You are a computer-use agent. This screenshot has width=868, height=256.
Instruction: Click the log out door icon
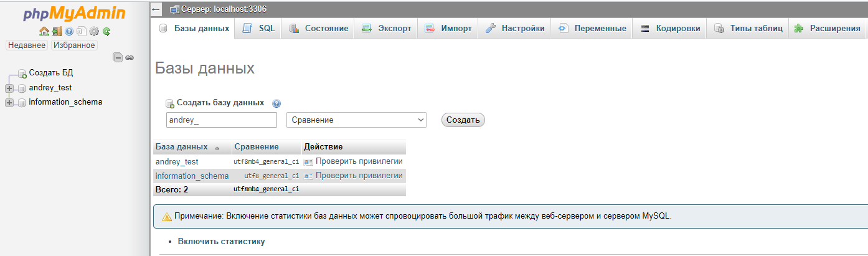pyautogui.click(x=57, y=31)
